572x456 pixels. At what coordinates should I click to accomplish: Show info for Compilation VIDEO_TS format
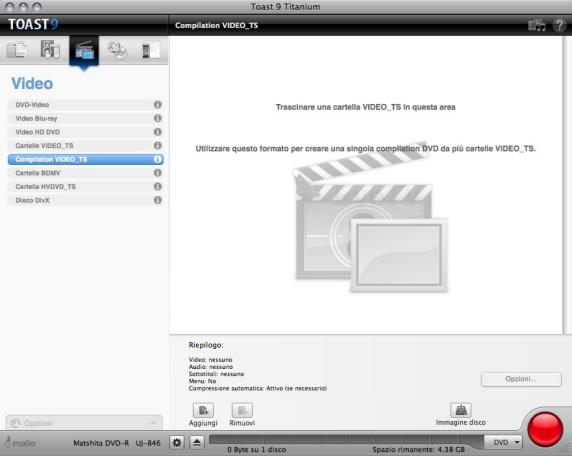tap(158, 159)
